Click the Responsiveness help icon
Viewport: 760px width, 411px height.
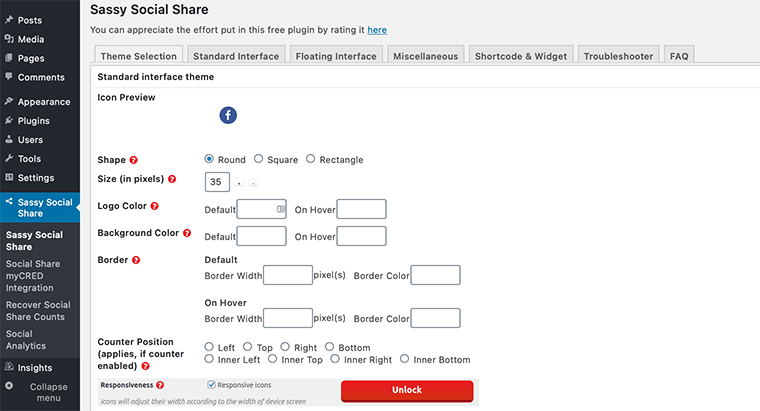160,385
